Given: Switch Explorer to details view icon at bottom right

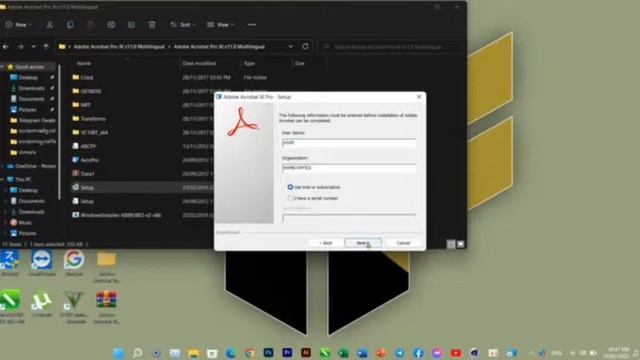Looking at the screenshot, I should [451, 244].
